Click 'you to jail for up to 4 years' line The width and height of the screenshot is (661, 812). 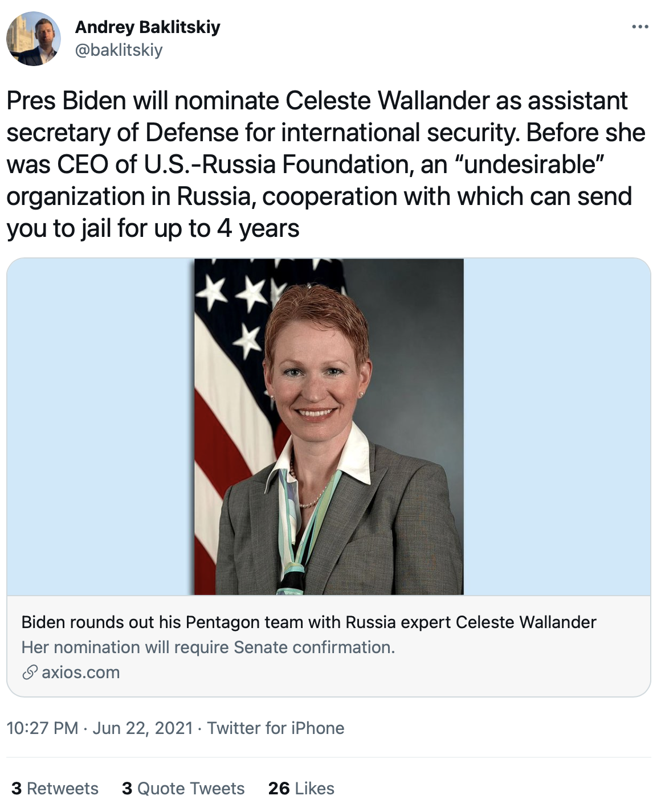click(x=153, y=229)
